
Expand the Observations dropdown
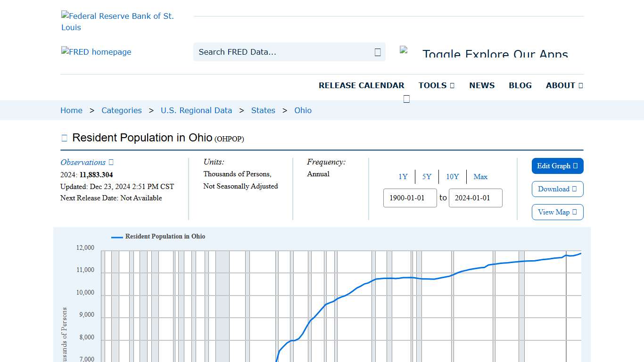(87, 162)
